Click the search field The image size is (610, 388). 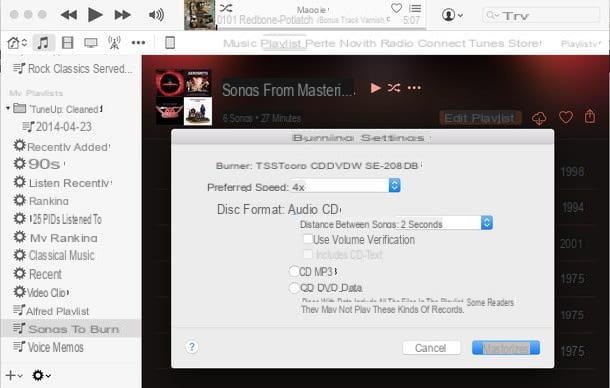point(541,15)
